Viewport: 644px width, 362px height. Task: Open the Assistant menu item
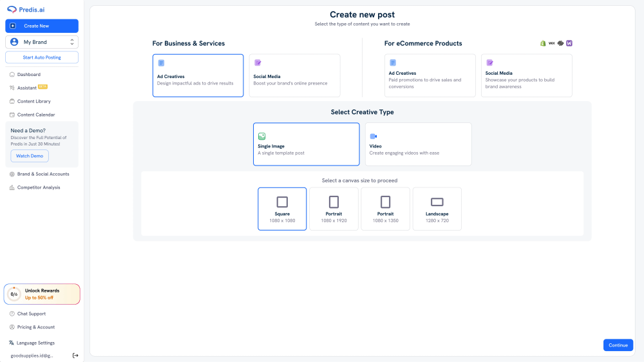click(x=26, y=88)
